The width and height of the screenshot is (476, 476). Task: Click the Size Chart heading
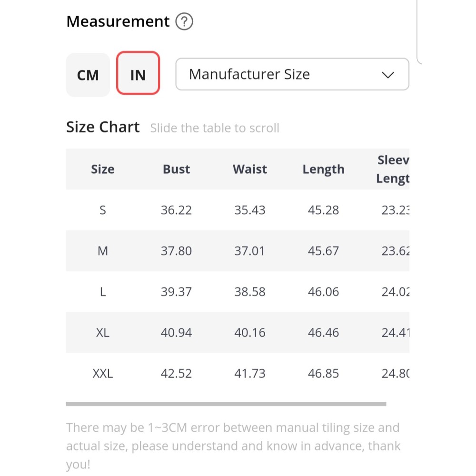(103, 127)
